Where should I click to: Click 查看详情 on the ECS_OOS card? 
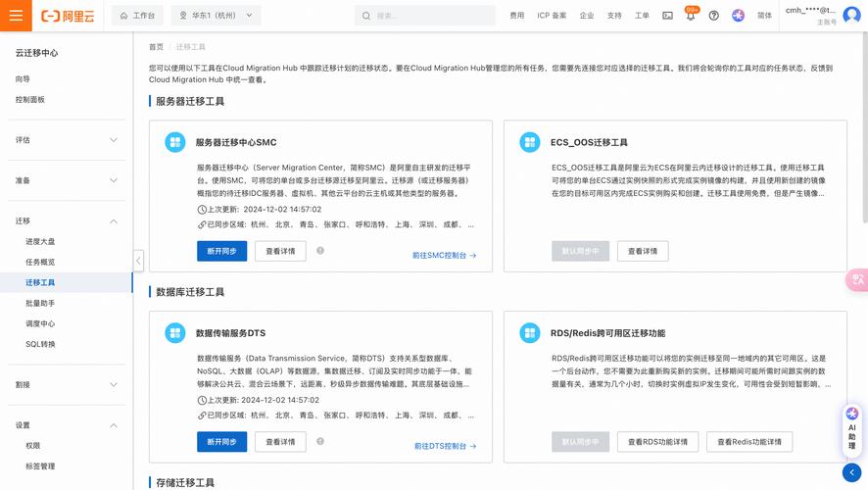point(643,251)
